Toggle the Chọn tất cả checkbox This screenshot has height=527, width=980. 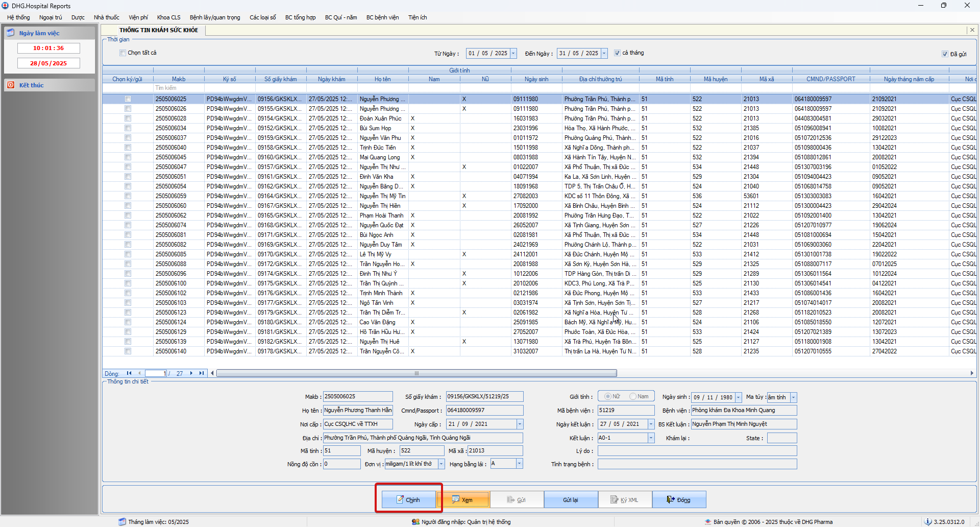(x=122, y=53)
